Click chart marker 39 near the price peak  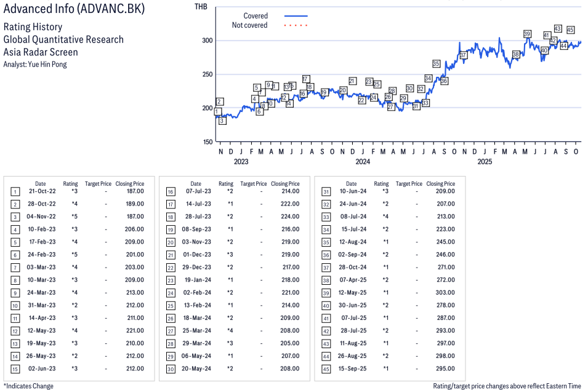point(527,34)
